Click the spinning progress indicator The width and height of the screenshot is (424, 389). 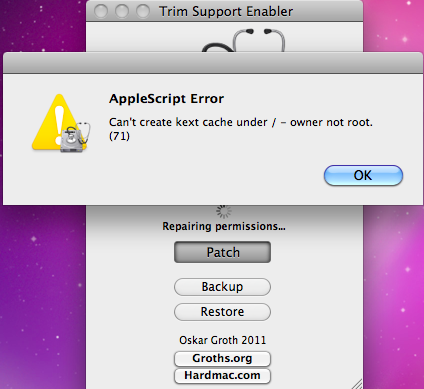(x=224, y=211)
